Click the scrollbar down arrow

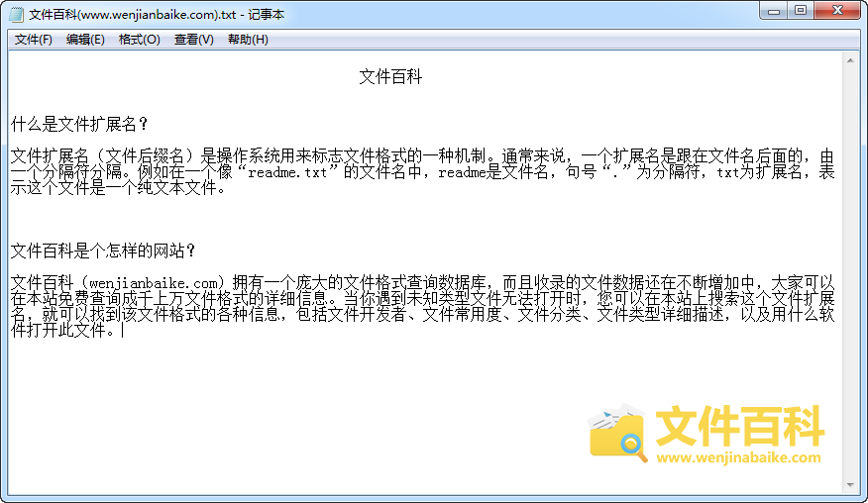850,485
